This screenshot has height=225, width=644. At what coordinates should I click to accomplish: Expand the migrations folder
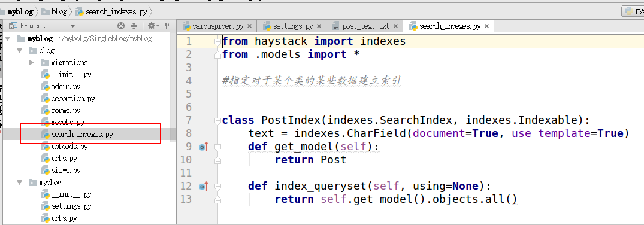32,62
